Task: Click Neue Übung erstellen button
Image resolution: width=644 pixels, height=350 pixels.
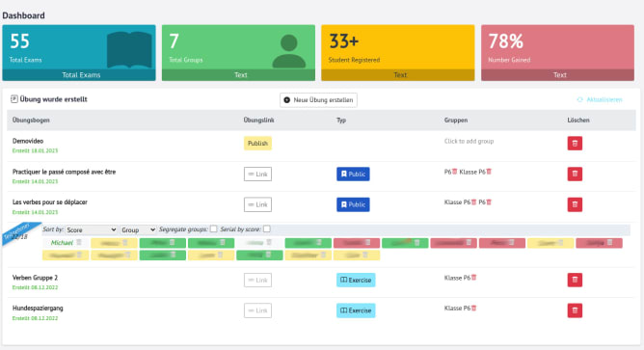Action: pos(318,100)
